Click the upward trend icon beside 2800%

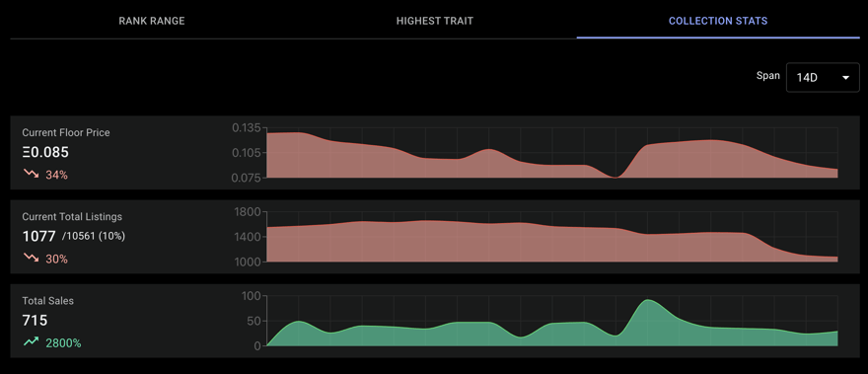(31, 342)
